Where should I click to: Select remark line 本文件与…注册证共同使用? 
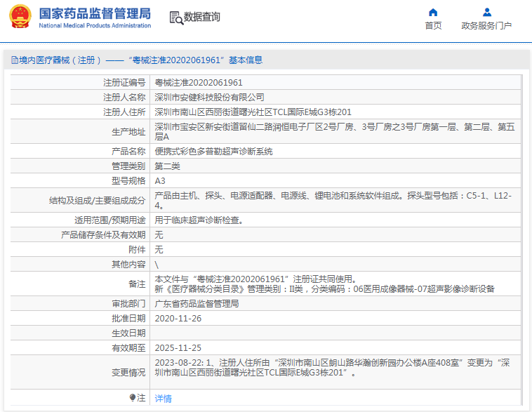coord(255,279)
